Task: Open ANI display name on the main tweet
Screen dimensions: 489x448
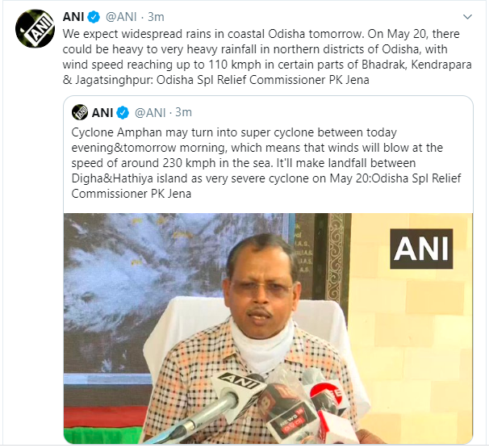Action: pos(75,18)
